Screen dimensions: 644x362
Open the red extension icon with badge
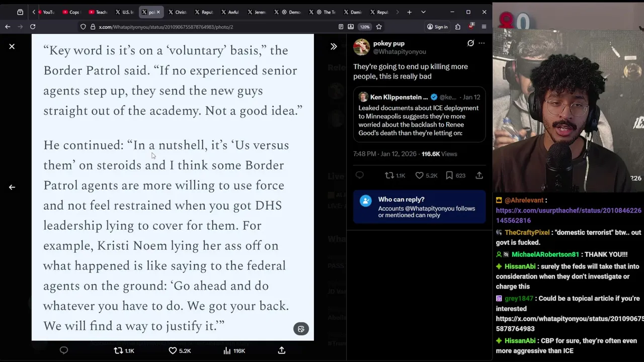pyautogui.click(x=471, y=26)
